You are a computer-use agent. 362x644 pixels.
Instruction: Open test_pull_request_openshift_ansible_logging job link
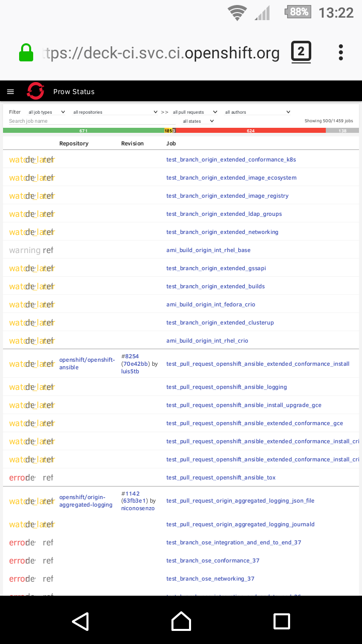[x=227, y=387]
